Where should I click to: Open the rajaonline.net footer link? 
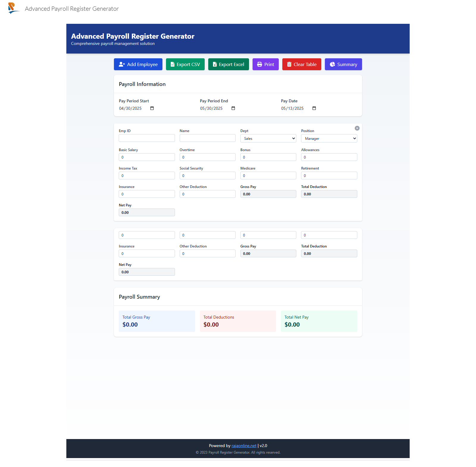click(244, 446)
